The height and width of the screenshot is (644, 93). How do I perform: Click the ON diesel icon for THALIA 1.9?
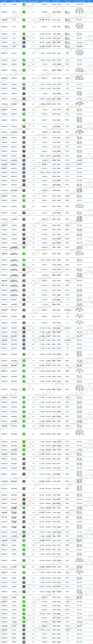[x=24, y=630]
